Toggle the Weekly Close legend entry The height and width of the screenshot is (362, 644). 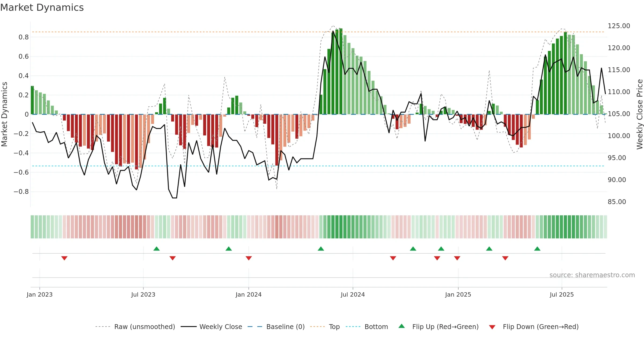tap(211, 327)
